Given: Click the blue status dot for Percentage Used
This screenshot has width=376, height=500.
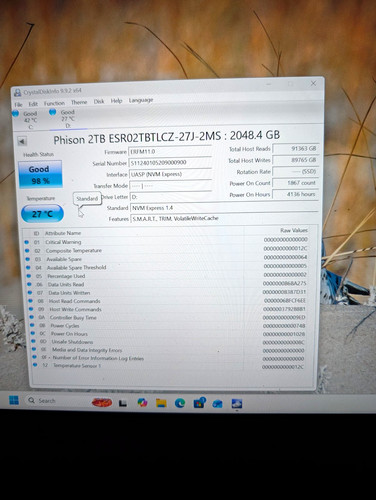Looking at the screenshot, I should click(x=29, y=276).
